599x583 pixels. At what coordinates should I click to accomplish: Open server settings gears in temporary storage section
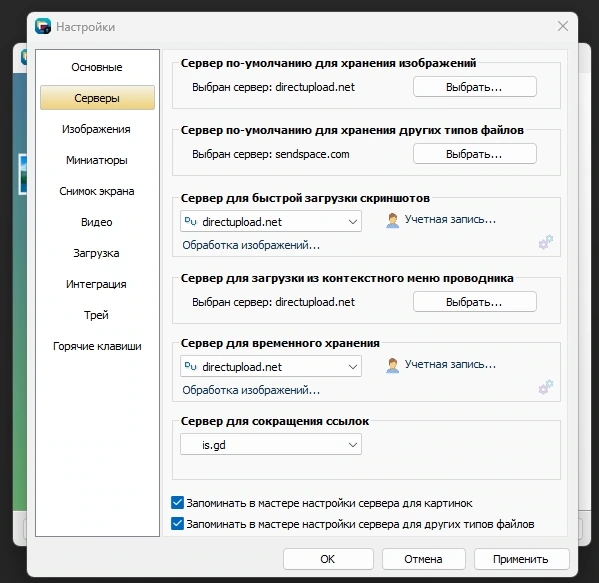pos(546,387)
